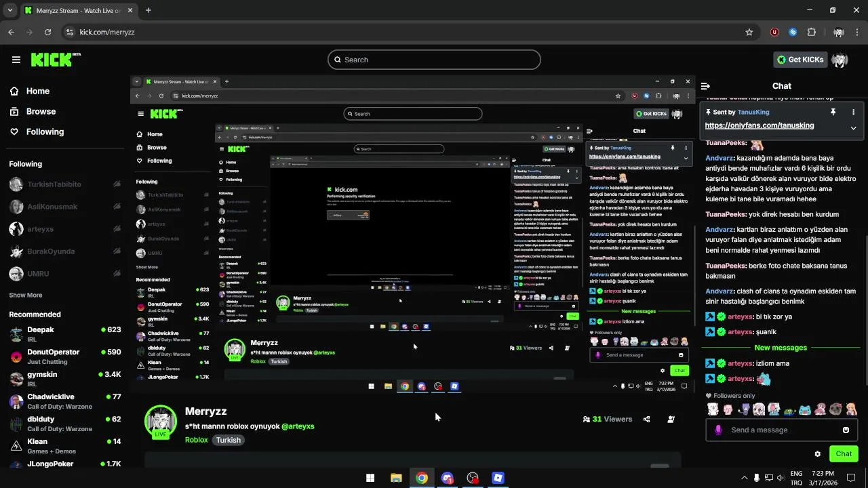This screenshot has height=488, width=868.
Task: Open Chrome's three-dot menu
Action: [857, 32]
